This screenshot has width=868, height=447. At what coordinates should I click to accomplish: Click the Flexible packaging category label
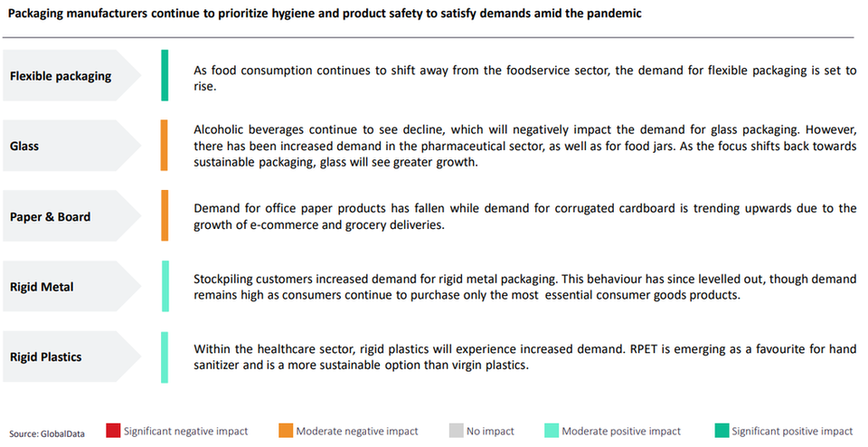(61, 76)
